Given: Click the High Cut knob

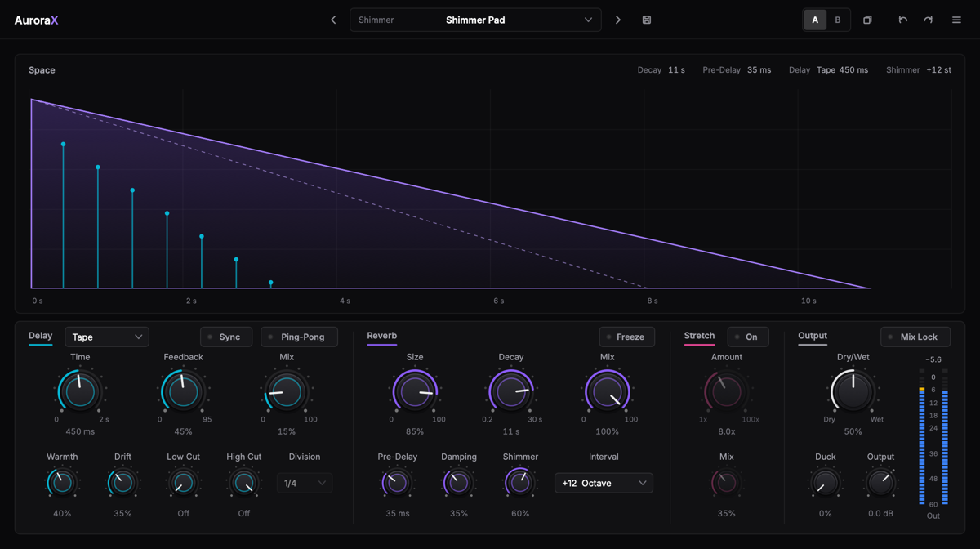Looking at the screenshot, I should click(x=243, y=483).
